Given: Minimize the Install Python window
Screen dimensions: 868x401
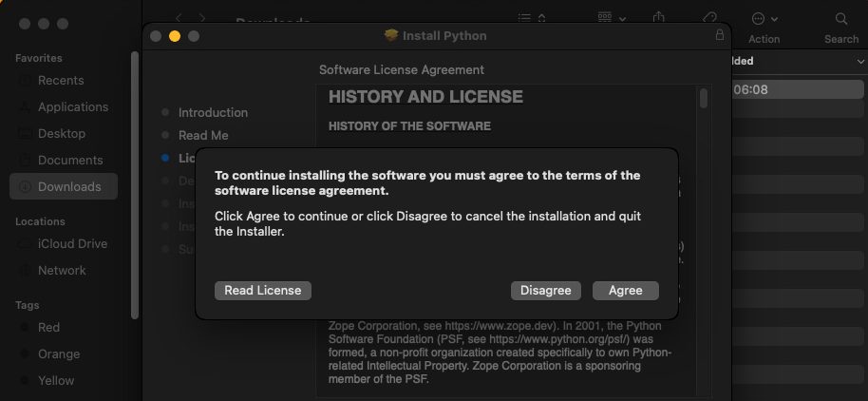Looking at the screenshot, I should (175, 36).
